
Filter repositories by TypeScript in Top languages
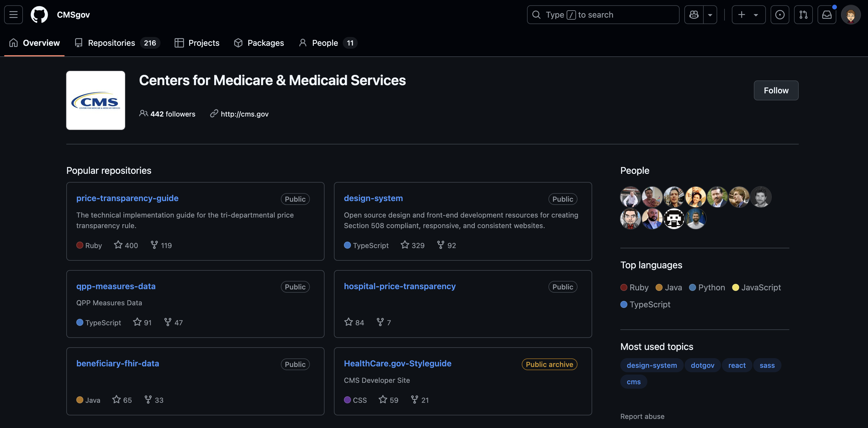645,304
